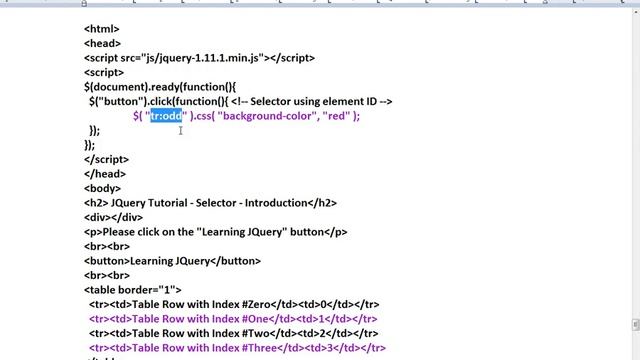Screen dimensions: 640x360
Task: Click the "background-color" string in css call
Action: tap(268, 116)
